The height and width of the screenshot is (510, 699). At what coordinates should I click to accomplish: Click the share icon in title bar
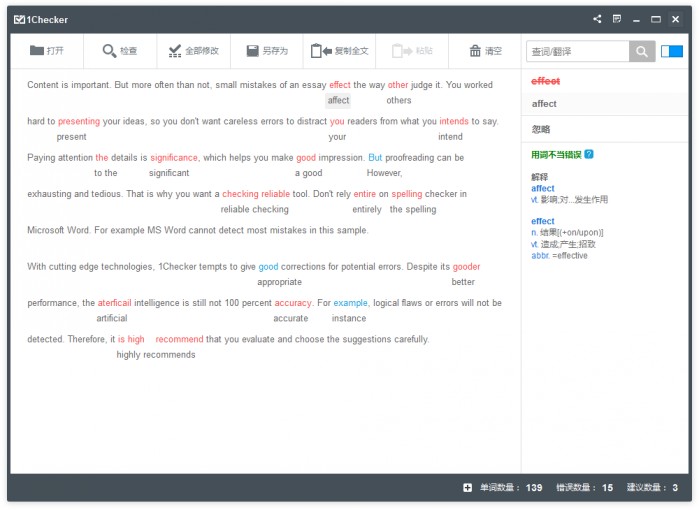pos(597,19)
